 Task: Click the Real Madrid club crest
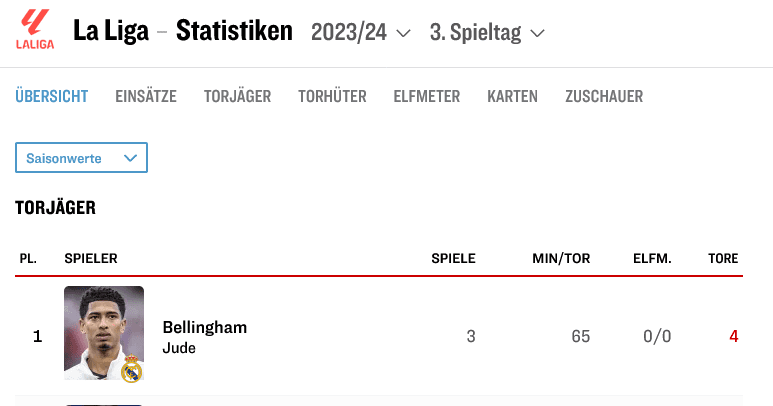click(x=131, y=369)
